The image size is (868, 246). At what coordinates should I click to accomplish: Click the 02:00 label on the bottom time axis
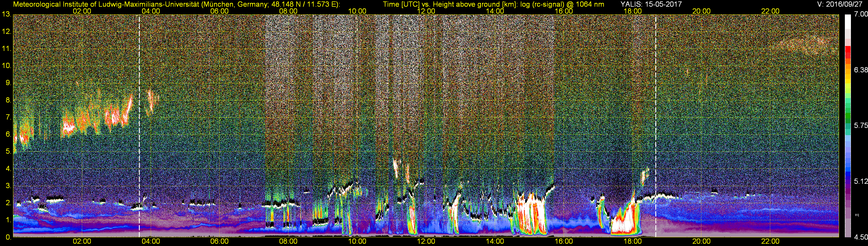(x=82, y=241)
